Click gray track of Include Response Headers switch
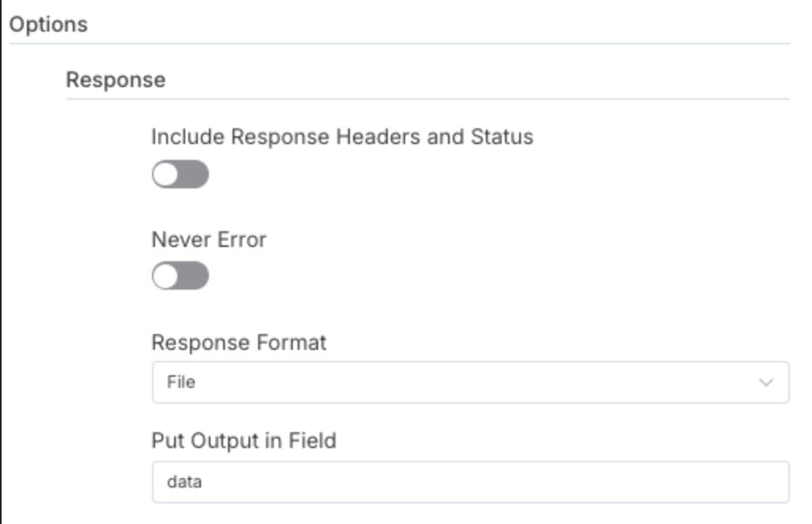Viewport: 812px width, 524px height. coord(195,174)
